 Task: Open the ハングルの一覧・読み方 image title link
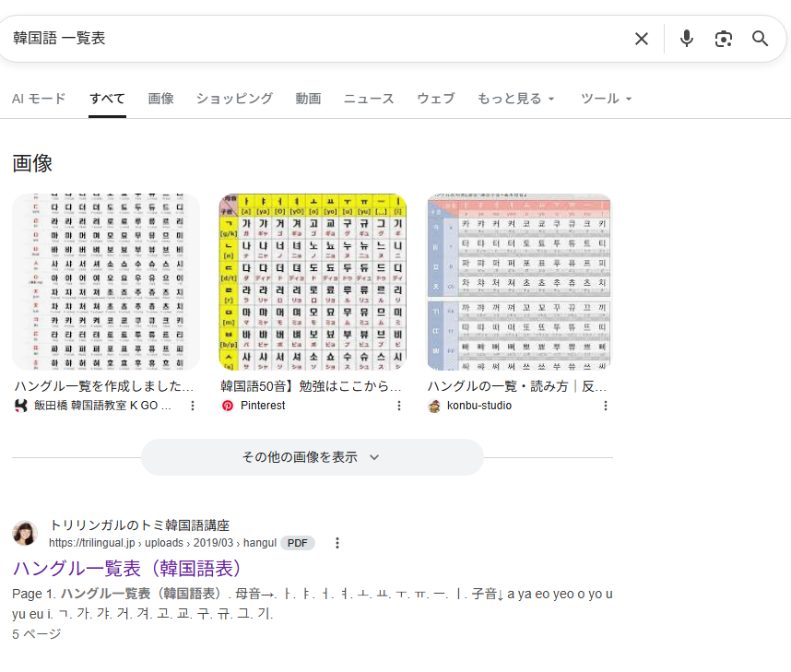[517, 386]
